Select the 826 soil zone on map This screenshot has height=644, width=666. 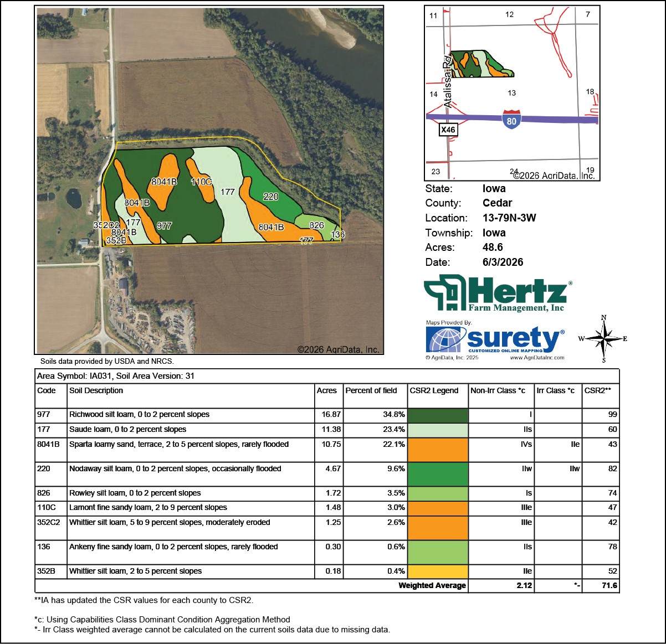[316, 225]
